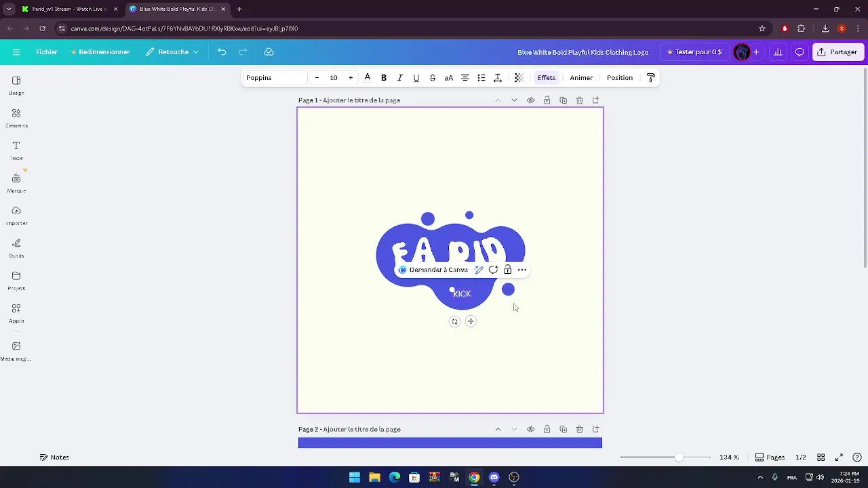
Task: Lock the selected element from floating toolbar
Action: tap(507, 270)
